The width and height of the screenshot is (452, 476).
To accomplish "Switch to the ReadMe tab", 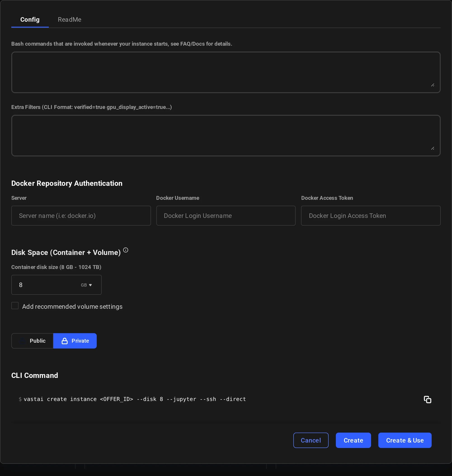I will coord(69,19).
